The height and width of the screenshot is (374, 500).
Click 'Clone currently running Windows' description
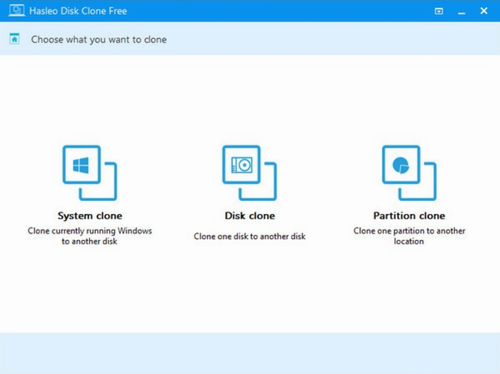[90, 236]
